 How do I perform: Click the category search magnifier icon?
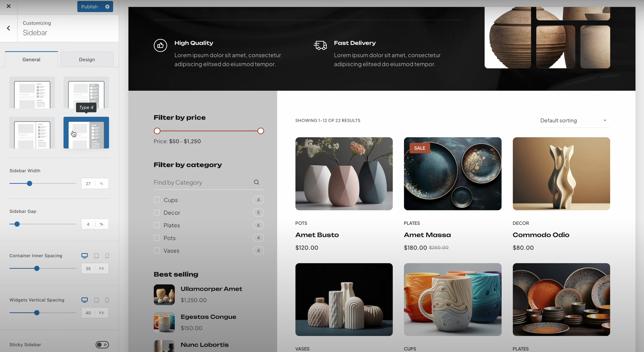pos(256,182)
